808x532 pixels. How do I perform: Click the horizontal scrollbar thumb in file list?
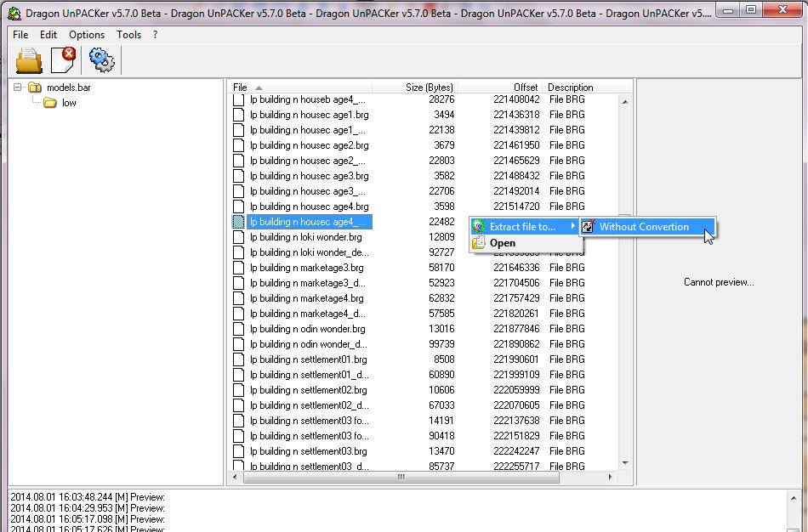(x=401, y=477)
